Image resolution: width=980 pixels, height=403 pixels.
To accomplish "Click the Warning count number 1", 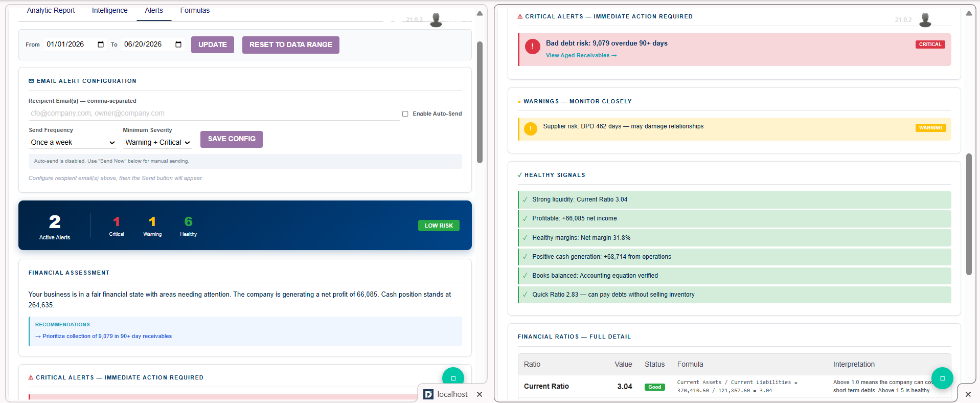I will [x=152, y=221].
